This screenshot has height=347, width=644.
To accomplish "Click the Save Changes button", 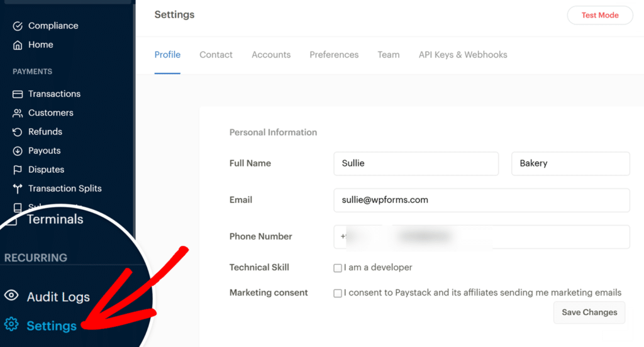I will (589, 312).
